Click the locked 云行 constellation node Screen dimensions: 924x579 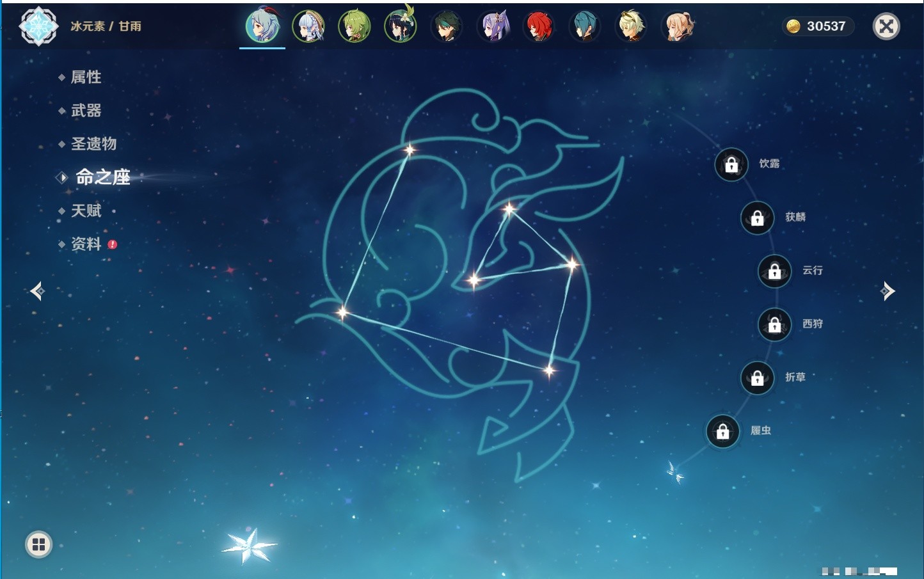pos(775,271)
